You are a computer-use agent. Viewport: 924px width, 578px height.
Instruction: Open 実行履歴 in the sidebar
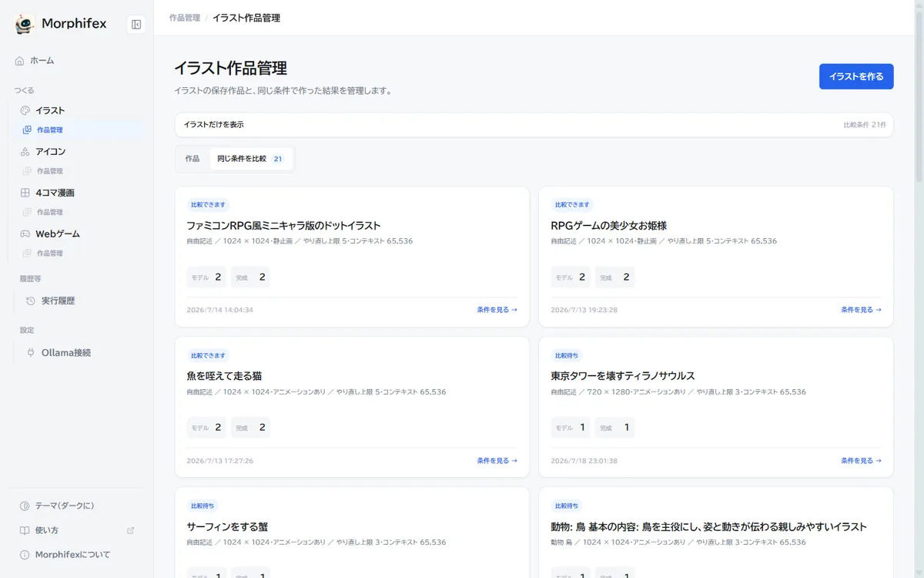pyautogui.click(x=83, y=301)
